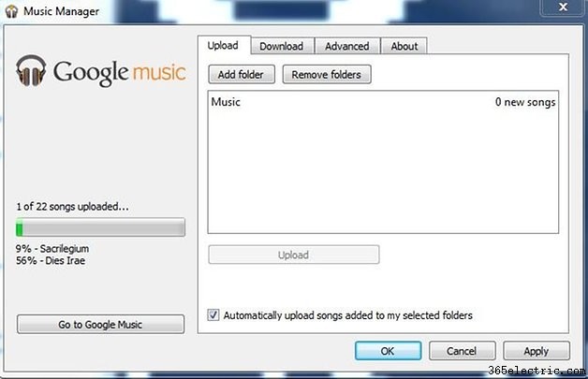Click the '0 new songs' count text
The height and width of the screenshot is (379, 588).
click(525, 102)
